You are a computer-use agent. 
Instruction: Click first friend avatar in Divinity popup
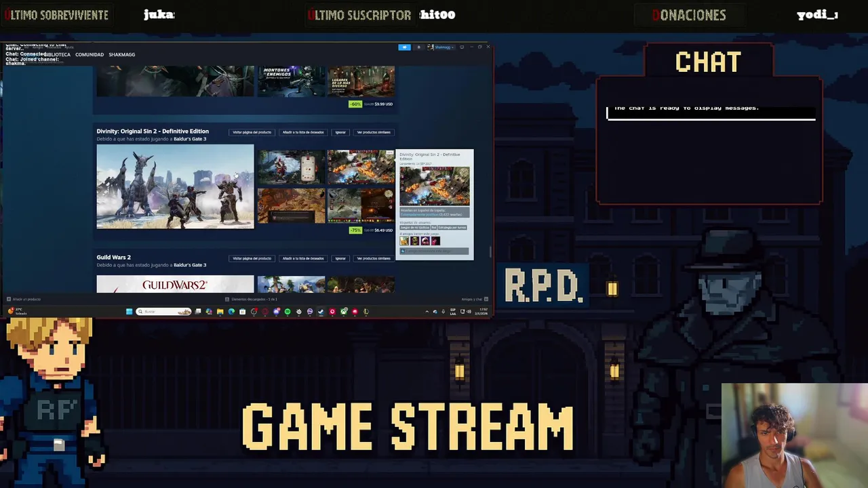(x=404, y=241)
